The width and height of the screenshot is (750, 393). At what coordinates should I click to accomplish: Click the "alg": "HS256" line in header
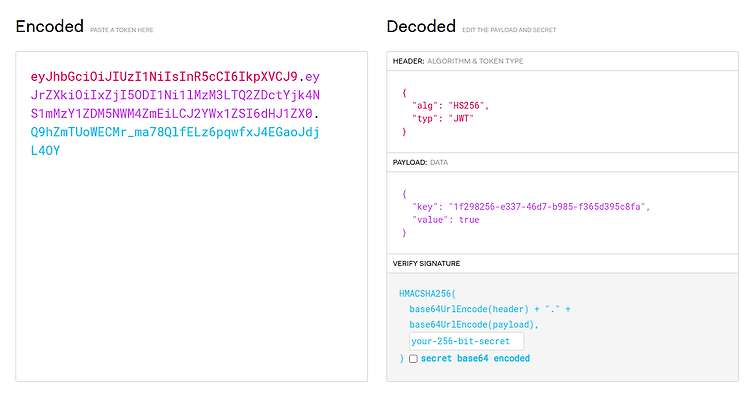pyautogui.click(x=450, y=106)
